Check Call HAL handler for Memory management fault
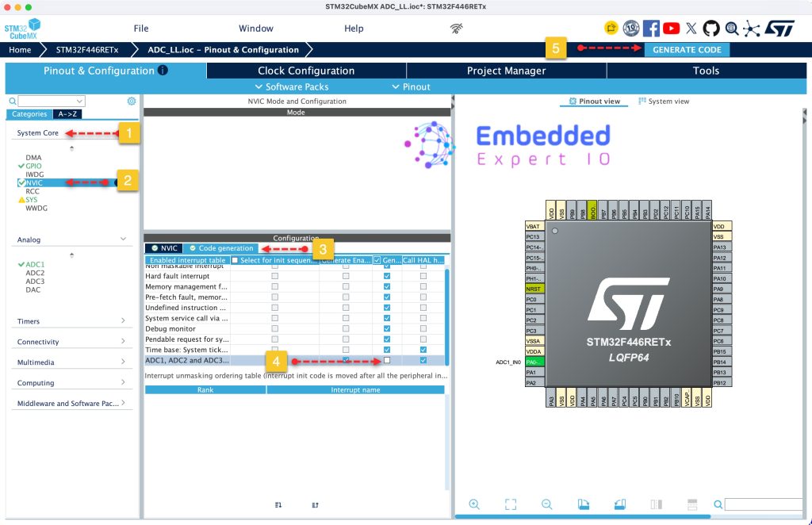 click(x=423, y=286)
